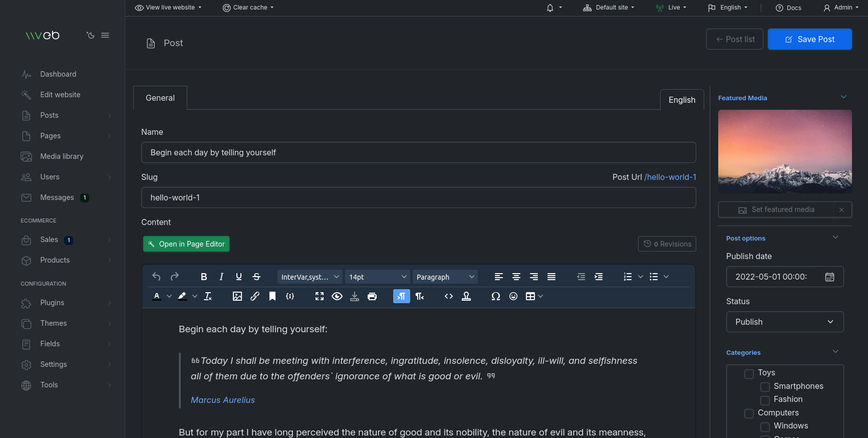Check the Smartphones category

765,387
